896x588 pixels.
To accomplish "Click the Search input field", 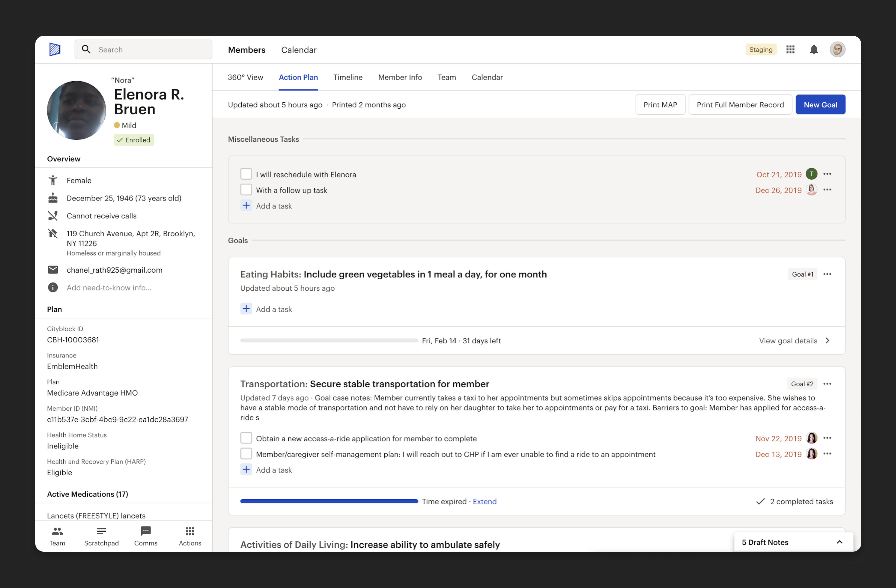I will [x=143, y=49].
